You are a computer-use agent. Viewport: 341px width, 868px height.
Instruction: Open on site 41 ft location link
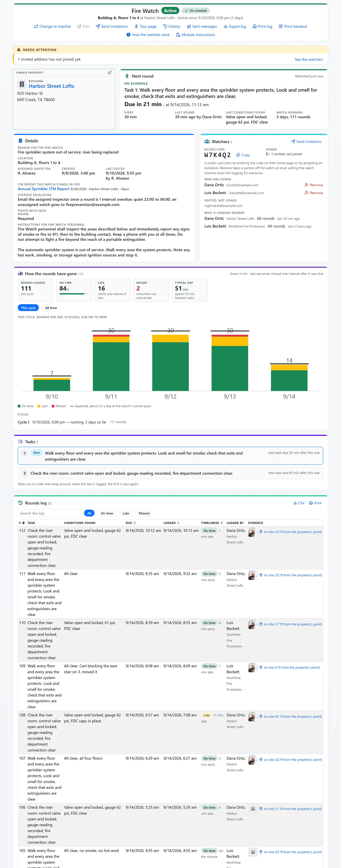pyautogui.click(x=290, y=717)
